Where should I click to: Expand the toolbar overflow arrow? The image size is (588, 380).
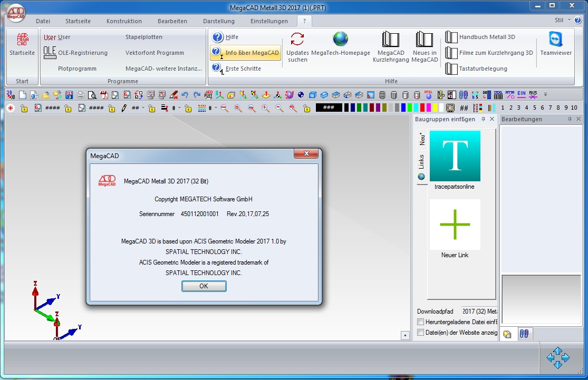coord(545,94)
